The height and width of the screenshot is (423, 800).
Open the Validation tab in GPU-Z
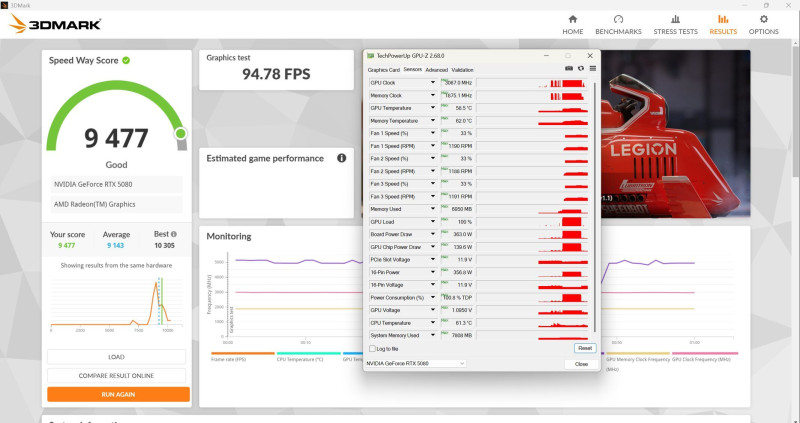(x=462, y=69)
